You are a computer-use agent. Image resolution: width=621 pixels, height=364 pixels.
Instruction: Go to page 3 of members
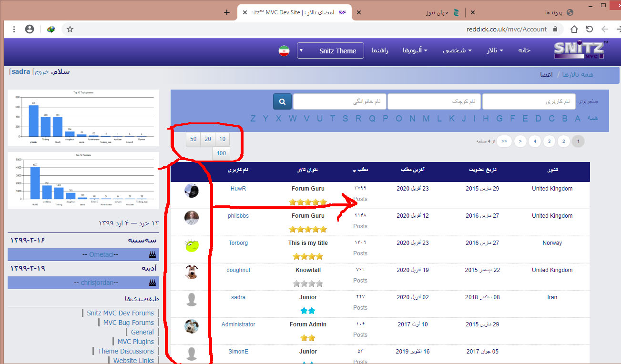click(549, 141)
